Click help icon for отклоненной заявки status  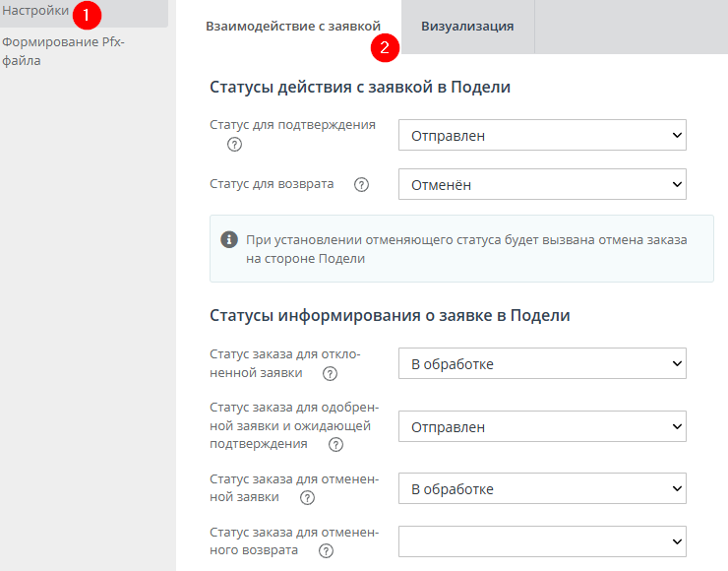pyautogui.click(x=330, y=373)
